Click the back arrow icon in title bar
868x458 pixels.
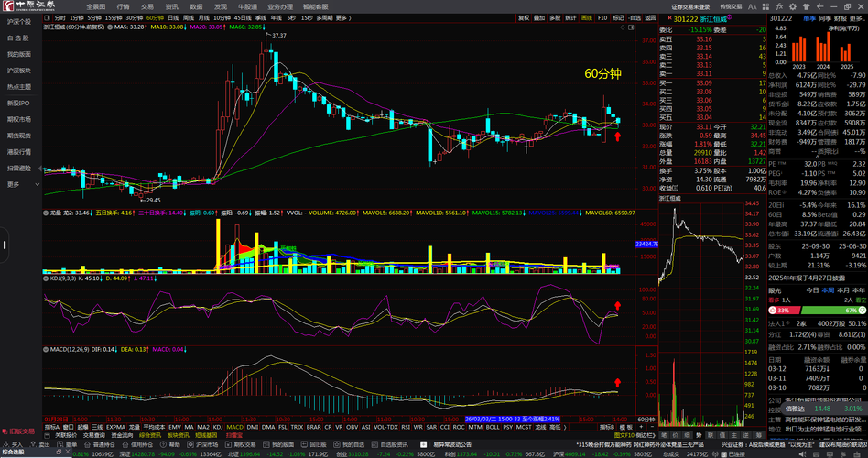point(819,6)
